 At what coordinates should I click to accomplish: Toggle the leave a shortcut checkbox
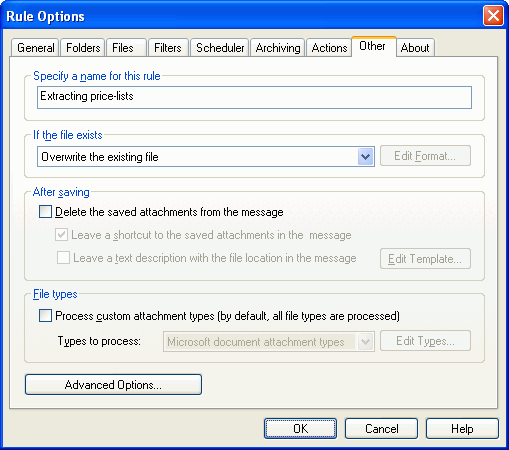[x=62, y=235]
